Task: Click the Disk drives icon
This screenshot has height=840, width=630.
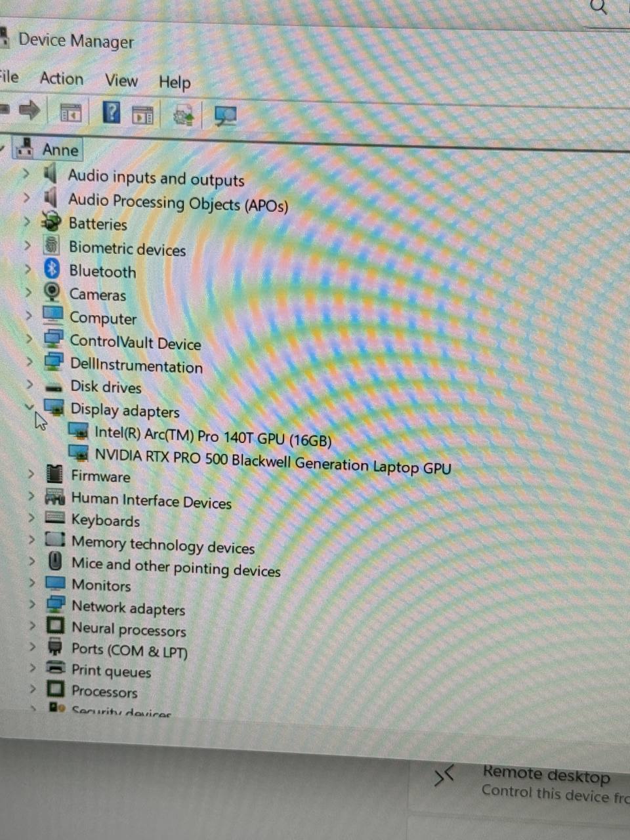Action: pyautogui.click(x=54, y=387)
